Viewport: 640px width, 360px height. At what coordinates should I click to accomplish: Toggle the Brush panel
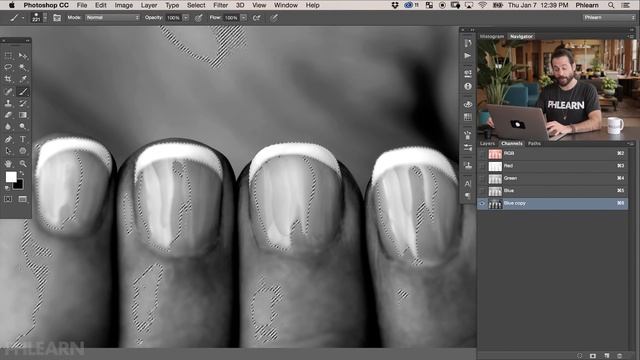57,18
